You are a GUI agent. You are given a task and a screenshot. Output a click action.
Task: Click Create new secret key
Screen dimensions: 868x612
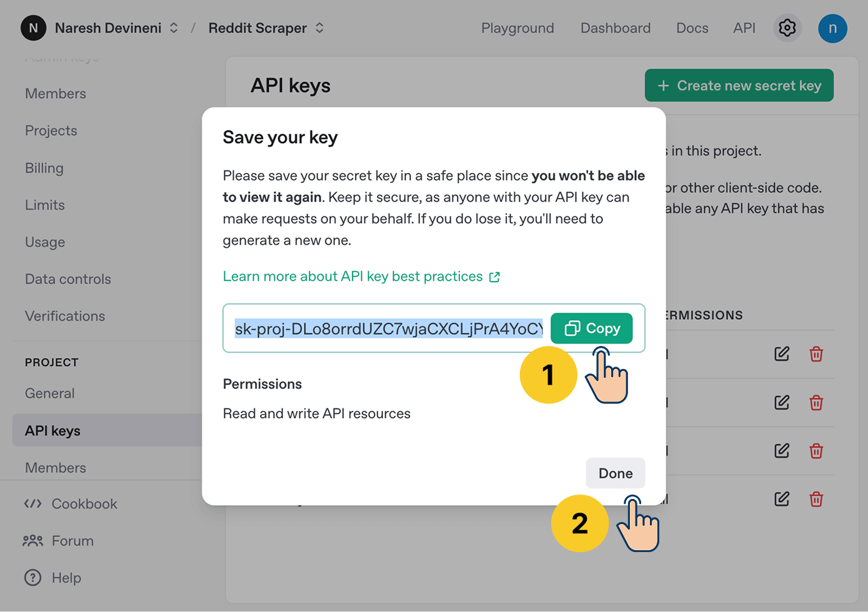coord(739,85)
